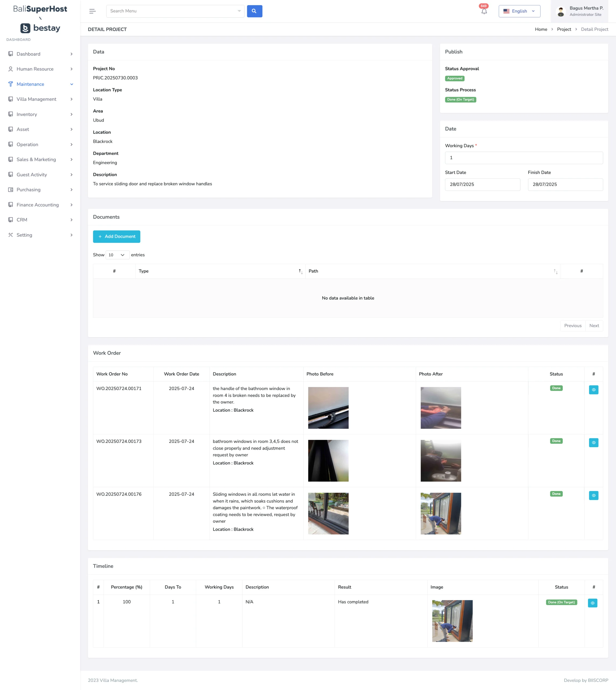The width and height of the screenshot is (616, 690).
Task: Click the Working Days input field
Action: [524, 158]
